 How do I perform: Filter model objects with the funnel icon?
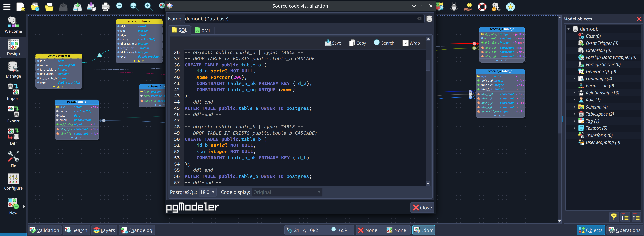click(x=614, y=217)
